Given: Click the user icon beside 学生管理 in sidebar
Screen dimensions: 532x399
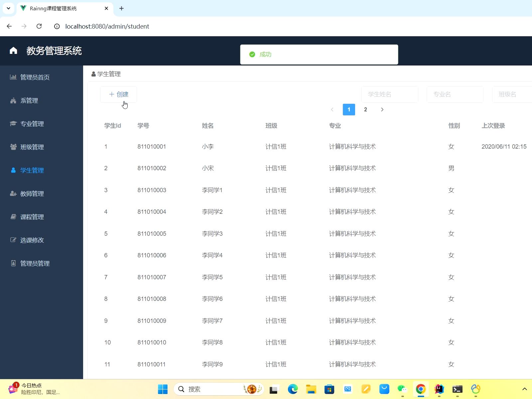Looking at the screenshot, I should (x=13, y=170).
